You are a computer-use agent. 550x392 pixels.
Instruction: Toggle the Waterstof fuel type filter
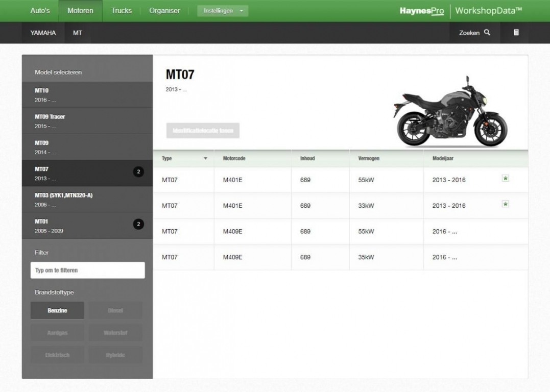(115, 333)
